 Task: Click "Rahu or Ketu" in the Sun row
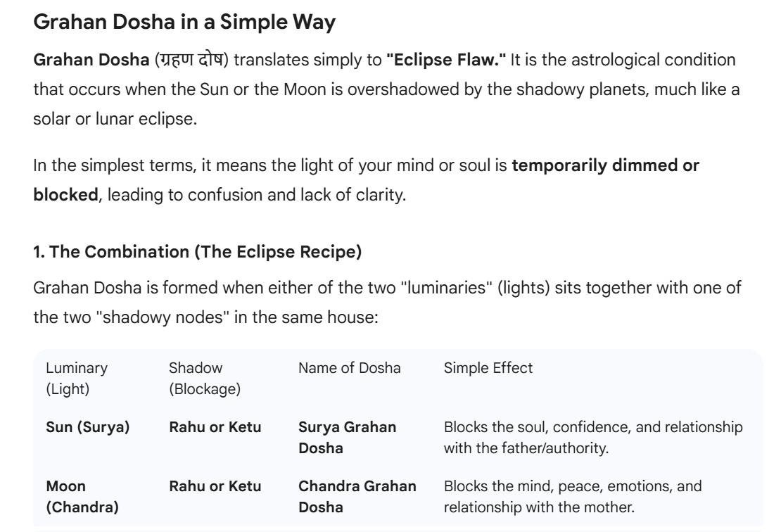click(x=215, y=427)
